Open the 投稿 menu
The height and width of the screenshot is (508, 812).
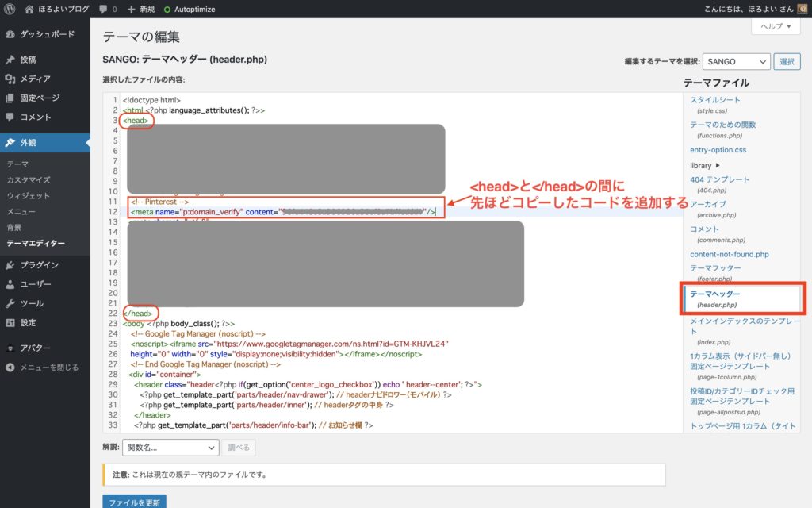[45, 60]
